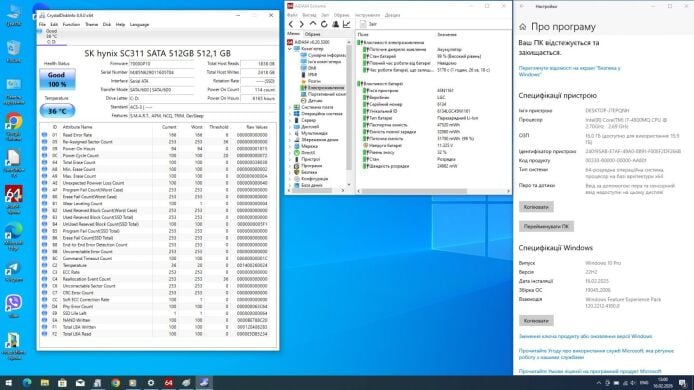Expand the Сервер tree node
The image size is (694, 390).
point(290,120)
